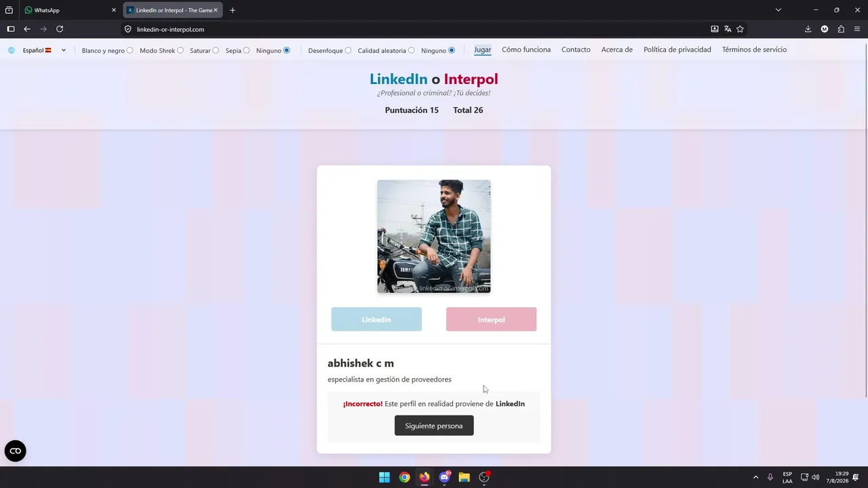
Task: Click the Interpol answer button
Action: click(491, 319)
